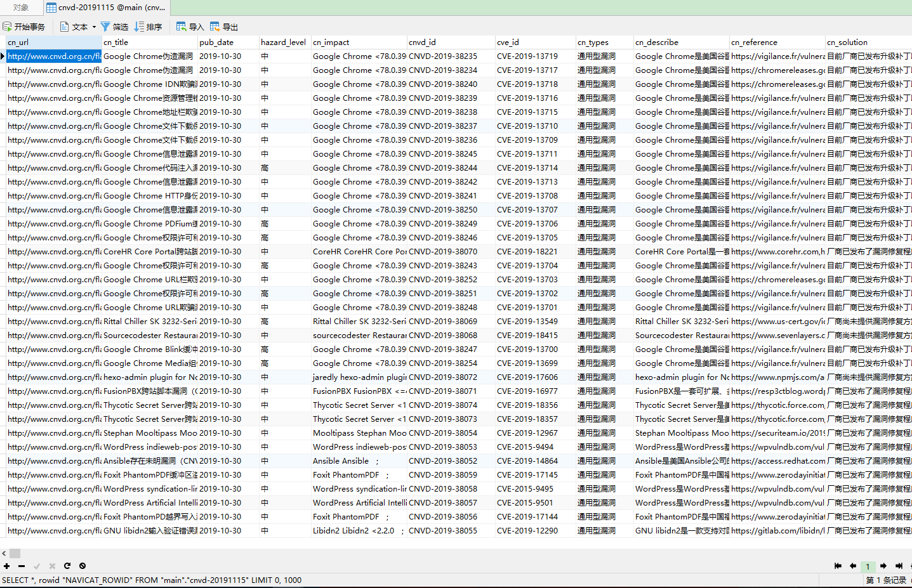Screen dimensions: 912x588
Task: Click the Libidn2 Libidn2 <2.2.0 impact cell
Action: [359, 531]
